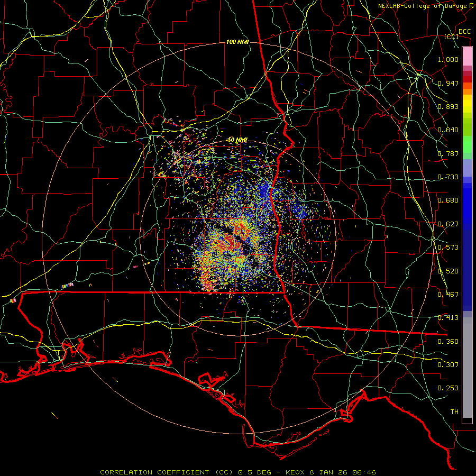
Task: Click the 0.360 scale value
Action: (448, 342)
